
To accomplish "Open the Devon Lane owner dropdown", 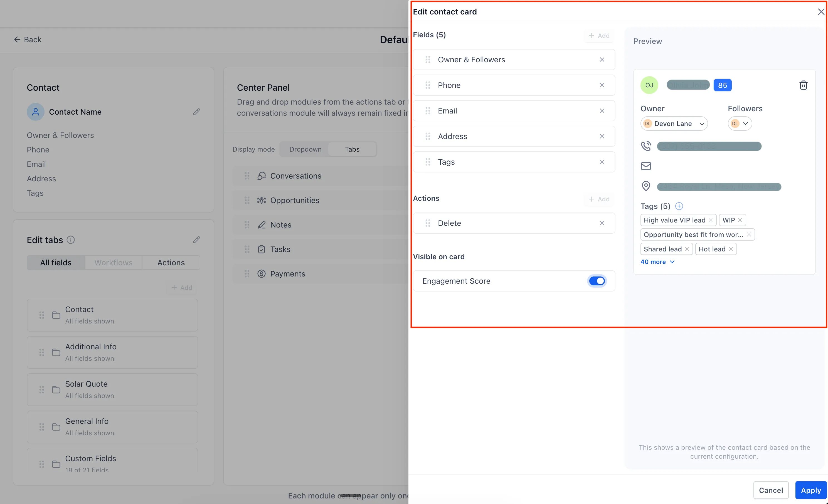I will [674, 124].
